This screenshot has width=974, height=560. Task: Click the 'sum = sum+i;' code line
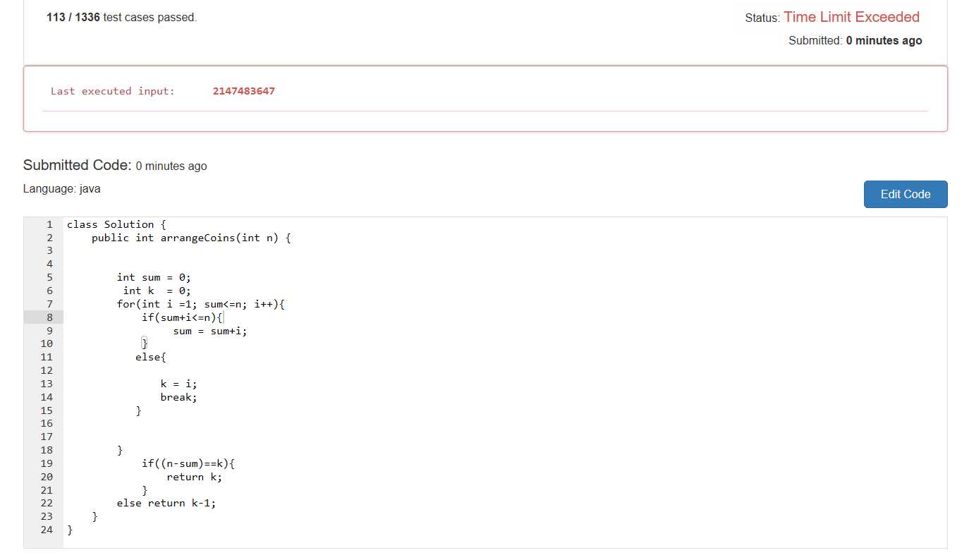[210, 331]
